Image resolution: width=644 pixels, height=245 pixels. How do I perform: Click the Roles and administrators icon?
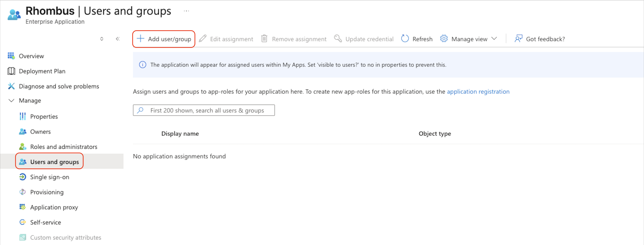click(22, 147)
